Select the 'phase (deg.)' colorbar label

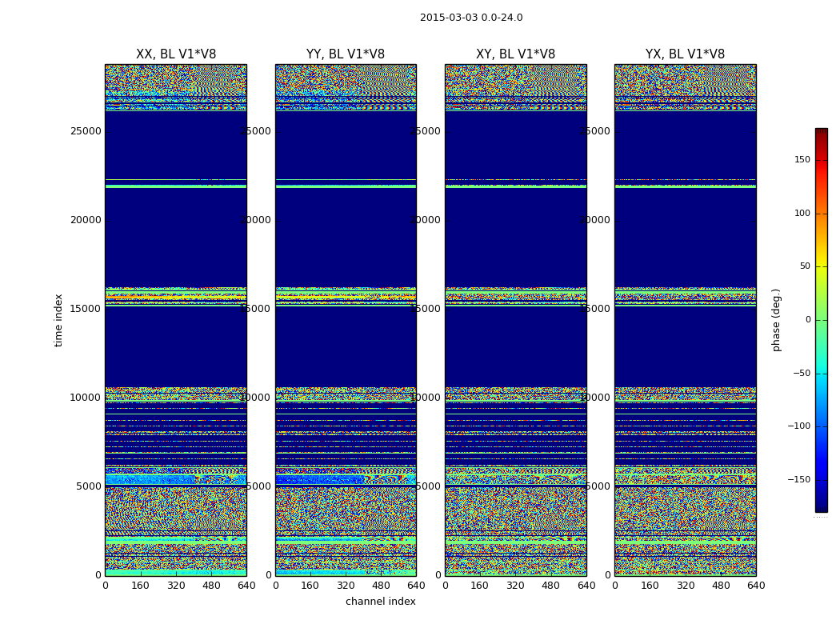[x=776, y=320]
